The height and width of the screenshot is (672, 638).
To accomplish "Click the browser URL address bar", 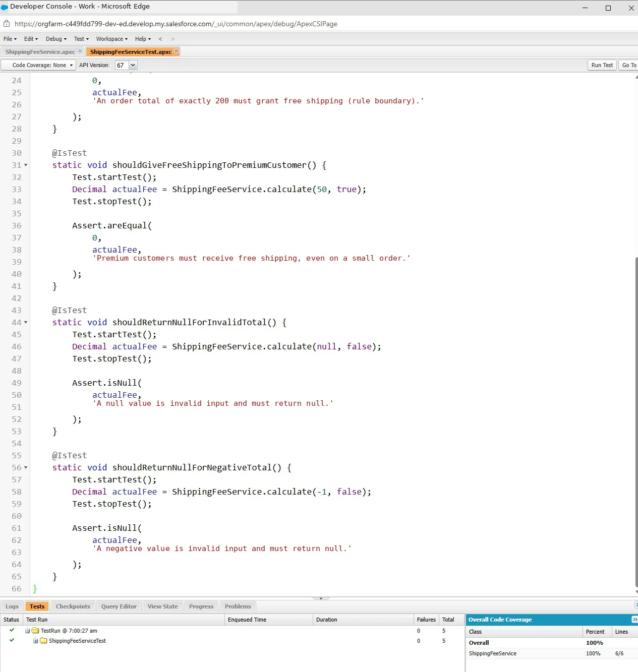I will tap(176, 24).
